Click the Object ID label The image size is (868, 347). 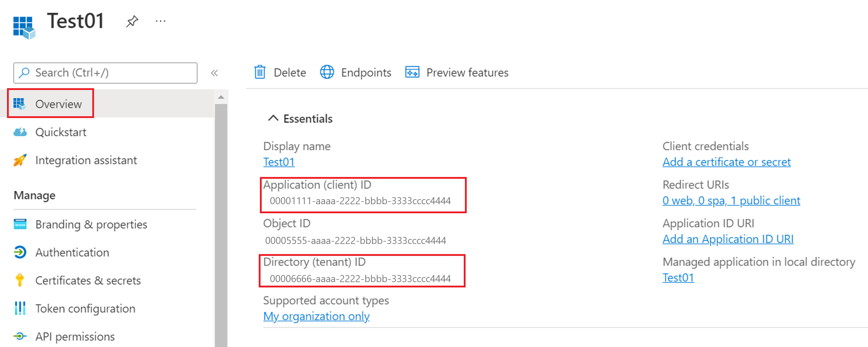[287, 223]
